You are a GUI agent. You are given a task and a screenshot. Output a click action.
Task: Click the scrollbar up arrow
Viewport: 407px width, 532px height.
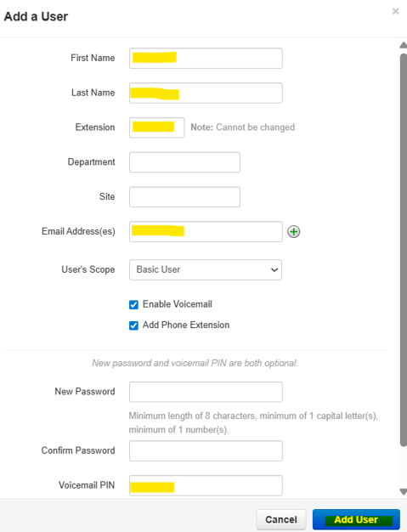click(404, 45)
